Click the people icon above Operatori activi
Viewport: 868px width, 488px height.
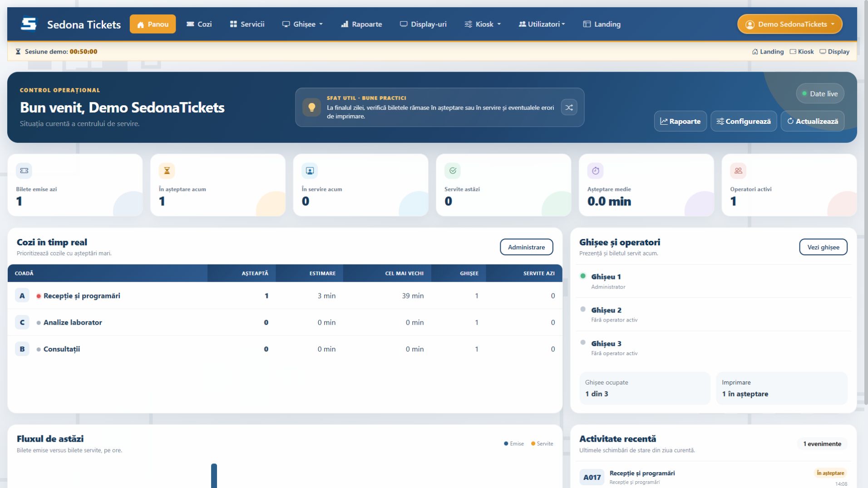click(738, 171)
